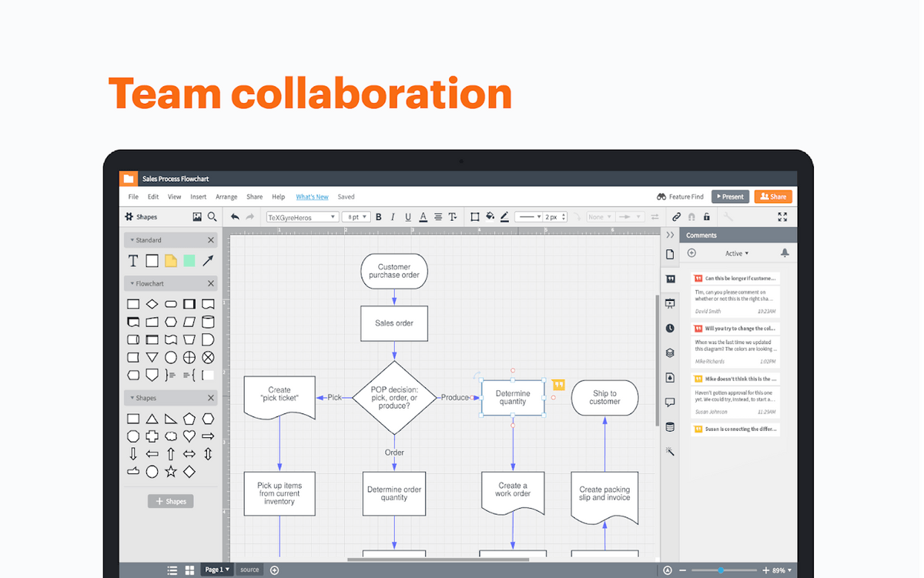This screenshot has height=578, width=924.
Task: Open the Arrange menu
Action: [x=226, y=196]
